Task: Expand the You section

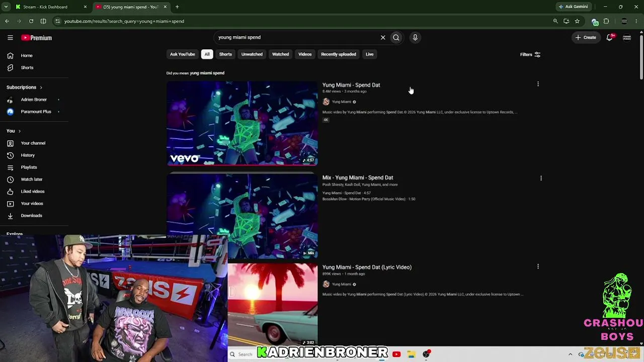Action: pyautogui.click(x=14, y=131)
